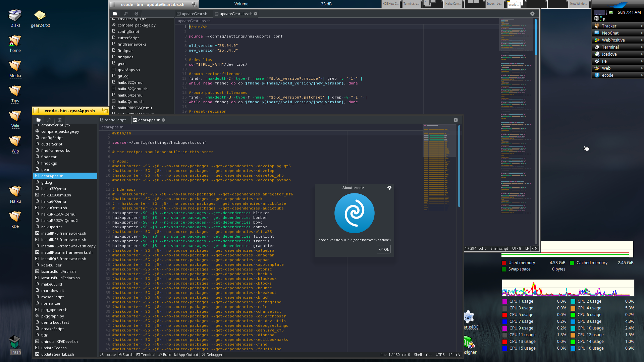Open the Media folder on desktop
The height and width of the screenshot is (362, 644).
(15, 69)
